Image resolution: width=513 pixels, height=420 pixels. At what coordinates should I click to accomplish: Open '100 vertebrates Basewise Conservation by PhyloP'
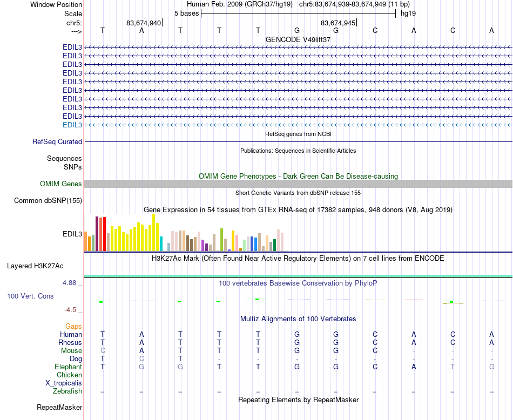[298, 283]
